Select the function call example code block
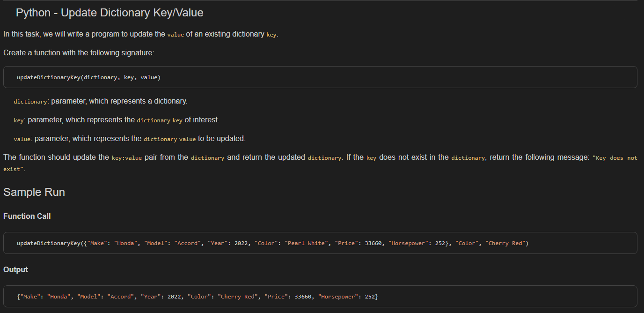 coord(321,243)
